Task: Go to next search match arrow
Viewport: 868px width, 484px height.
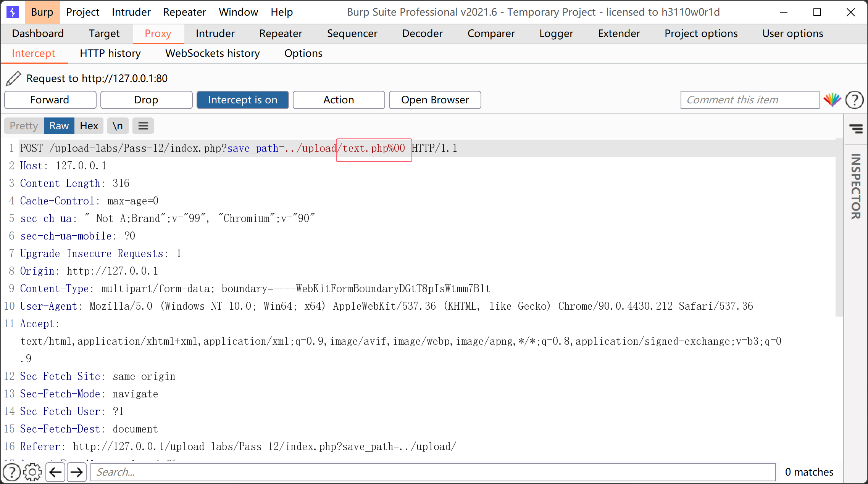Action: (77, 472)
